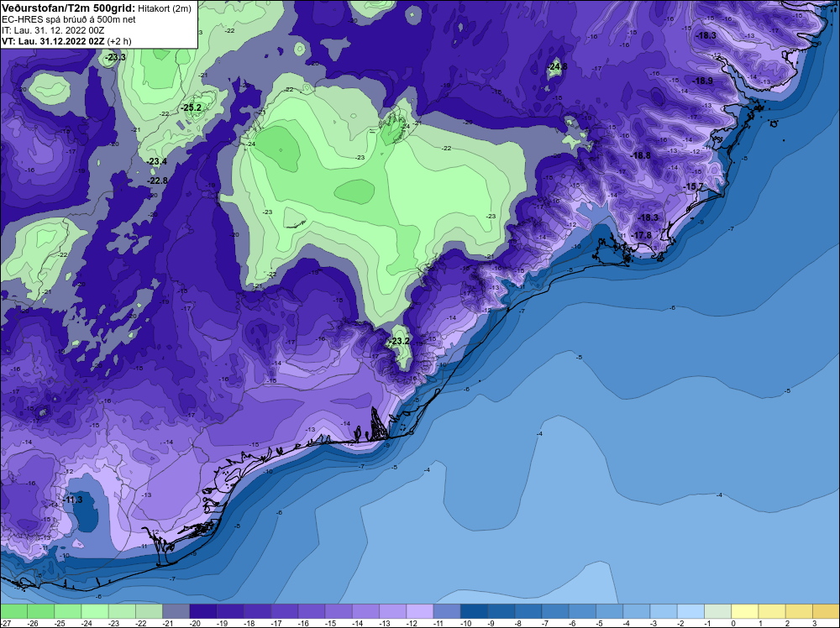The image size is (840, 628).
Task: Select the text 'EC-HRES spá brúuð á 500m net'
Action: (69, 19)
